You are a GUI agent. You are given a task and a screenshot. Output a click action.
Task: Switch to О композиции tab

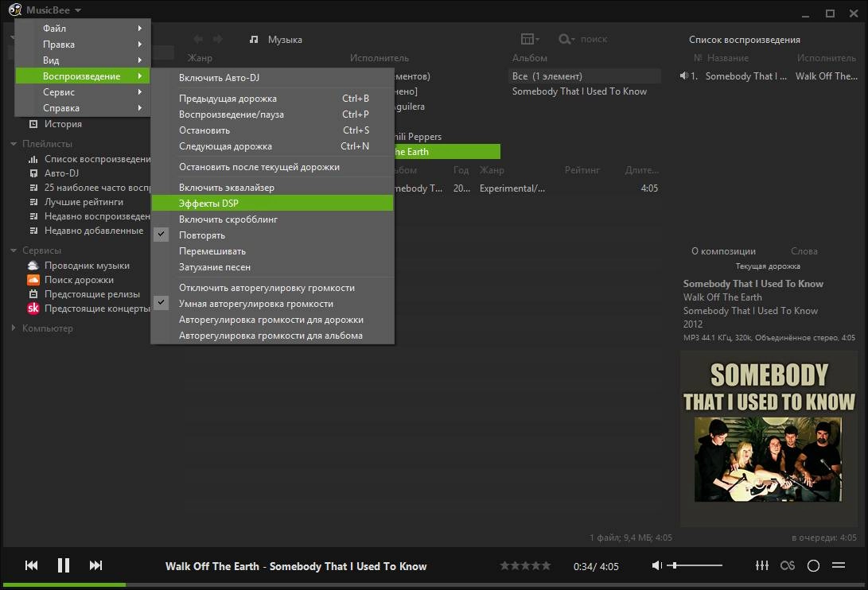723,251
